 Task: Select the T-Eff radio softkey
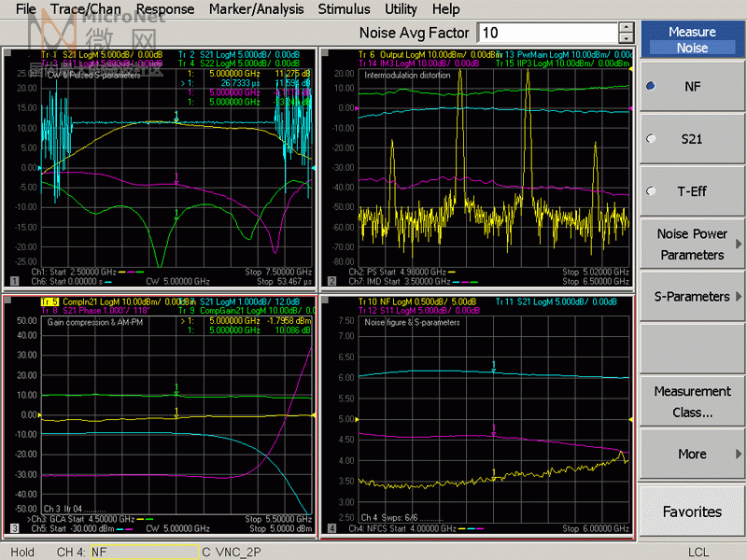692,191
